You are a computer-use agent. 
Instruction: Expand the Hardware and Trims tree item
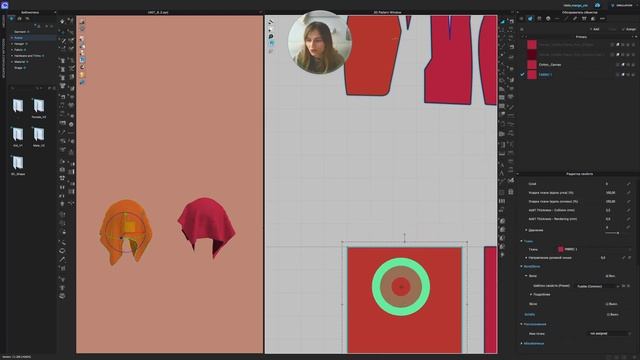click(12, 56)
